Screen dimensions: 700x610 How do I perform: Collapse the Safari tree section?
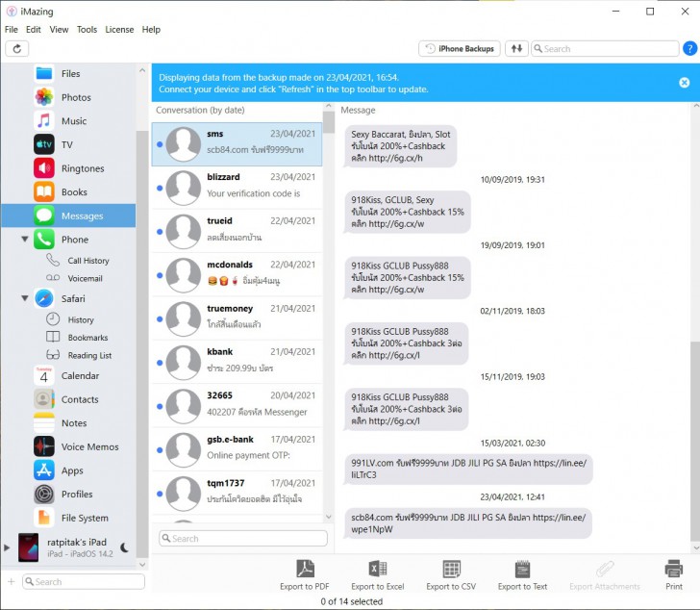pyautogui.click(x=25, y=298)
